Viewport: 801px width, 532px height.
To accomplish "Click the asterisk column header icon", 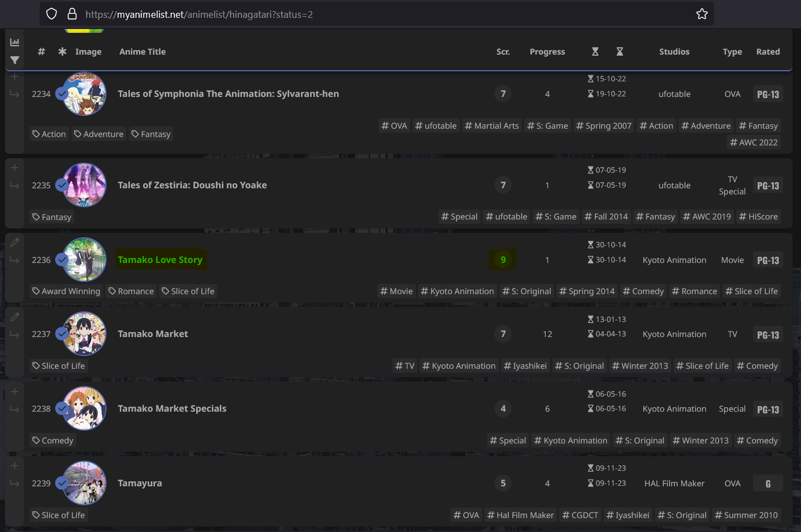I will point(62,51).
